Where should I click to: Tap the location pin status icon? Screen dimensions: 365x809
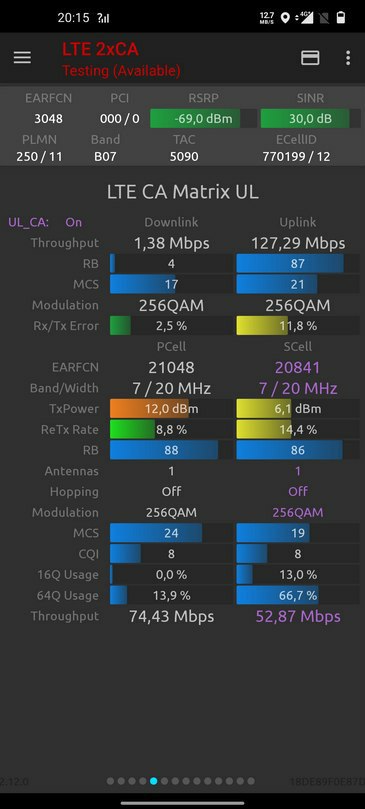(x=284, y=19)
